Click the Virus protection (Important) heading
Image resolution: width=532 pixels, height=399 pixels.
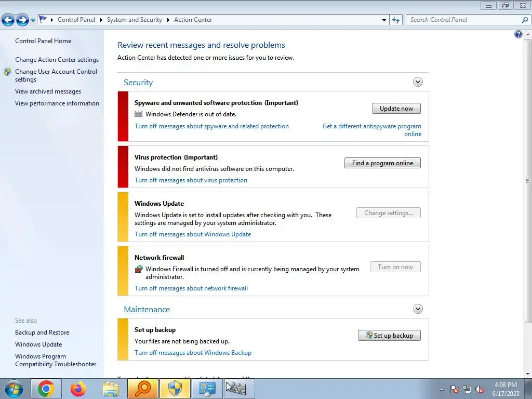(x=176, y=157)
